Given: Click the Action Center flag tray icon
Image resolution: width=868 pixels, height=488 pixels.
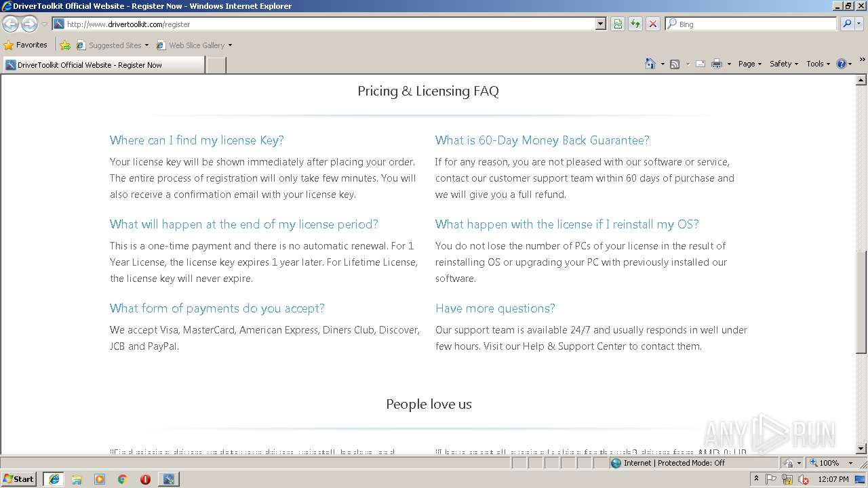Looking at the screenshot, I should point(772,479).
